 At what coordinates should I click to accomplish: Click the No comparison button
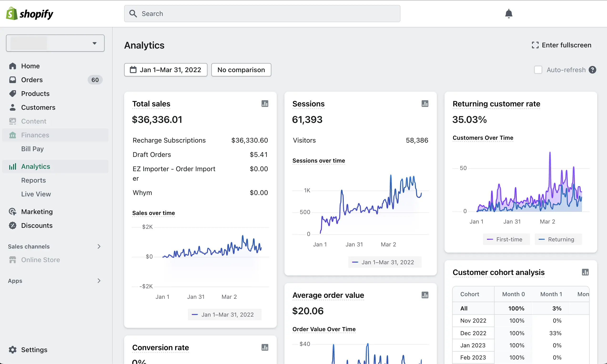click(x=241, y=70)
